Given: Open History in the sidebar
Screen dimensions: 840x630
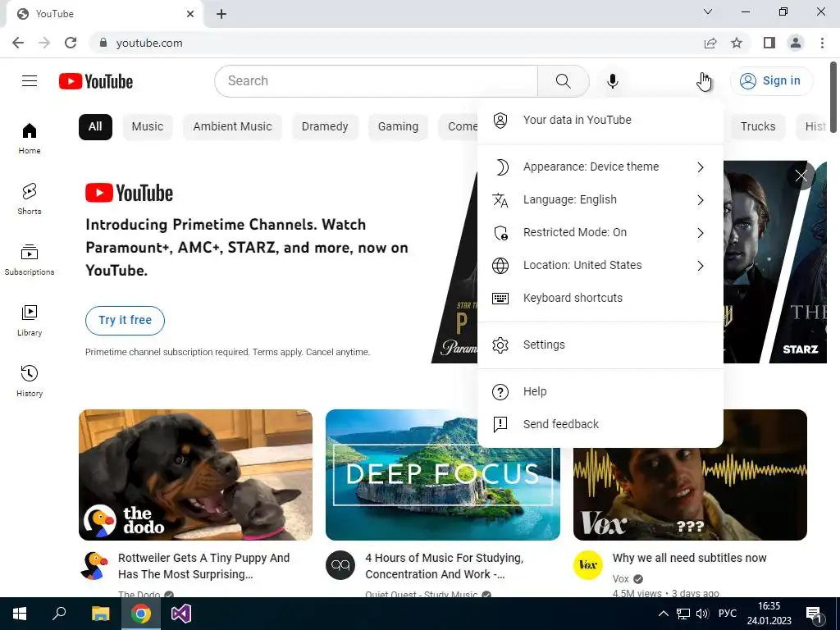Looking at the screenshot, I should click(x=30, y=381).
